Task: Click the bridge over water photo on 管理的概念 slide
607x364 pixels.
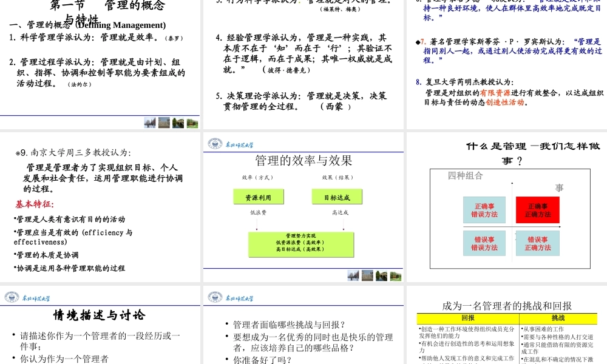Action: point(178,123)
